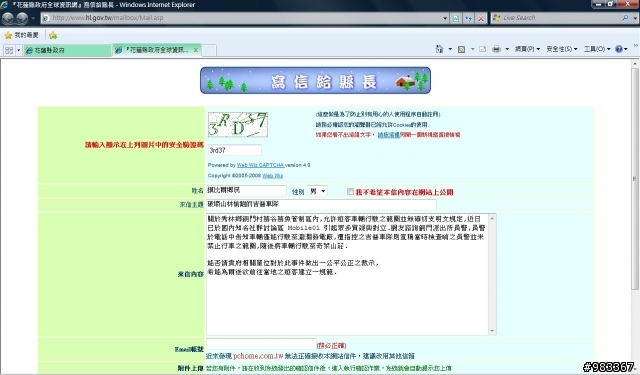
Task: Open the Feeds dropdown arrow
Action: tap(472, 49)
